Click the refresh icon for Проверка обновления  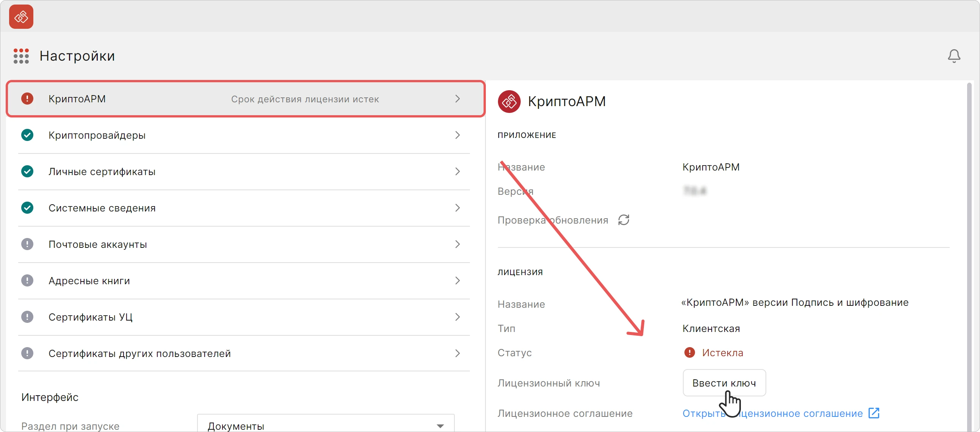623,220
